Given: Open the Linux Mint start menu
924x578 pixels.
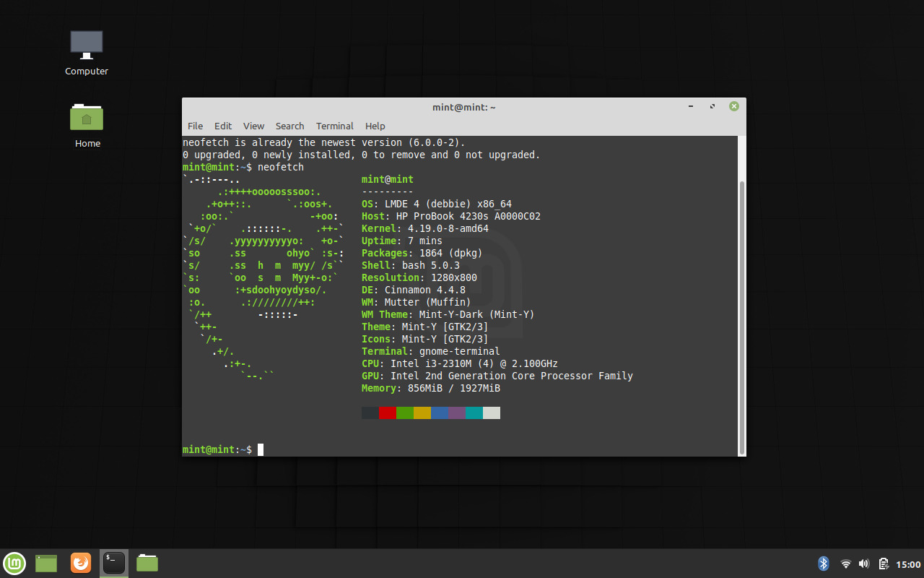Looking at the screenshot, I should (14, 563).
